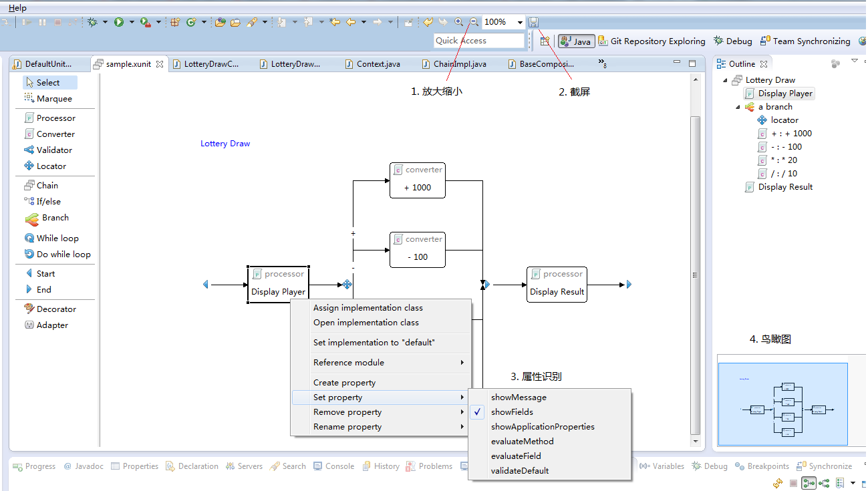The image size is (868, 491).
Task: Select the Marquee tool in palette
Action: coord(50,98)
